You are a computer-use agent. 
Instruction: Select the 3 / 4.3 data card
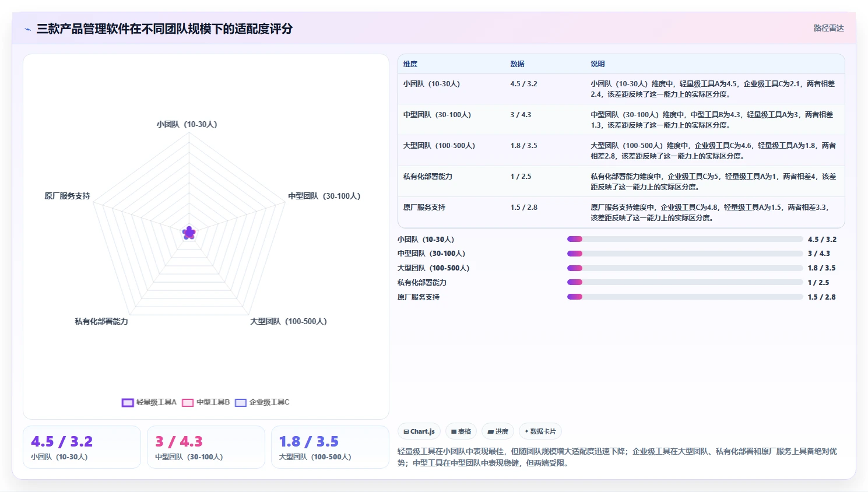[x=206, y=447]
